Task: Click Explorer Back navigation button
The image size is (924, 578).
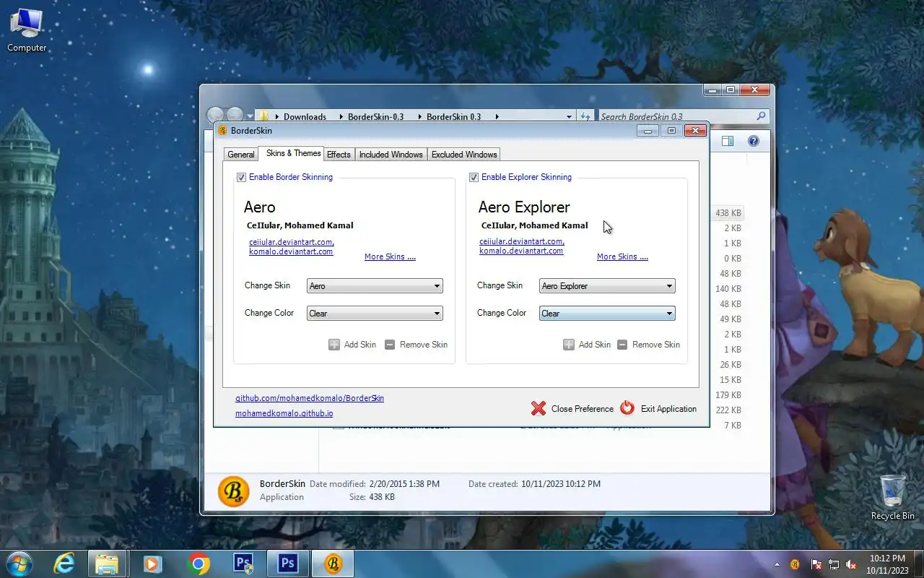Action: [x=215, y=115]
